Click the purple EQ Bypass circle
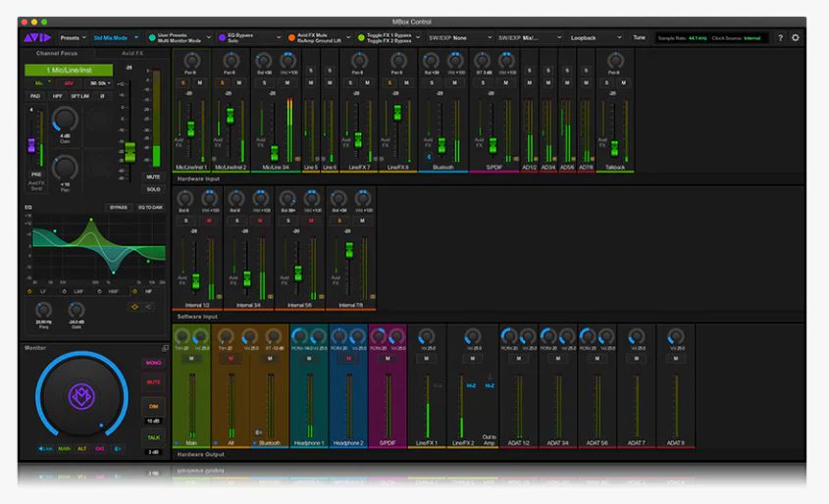Viewport: 829px width, 504px height. (222, 37)
